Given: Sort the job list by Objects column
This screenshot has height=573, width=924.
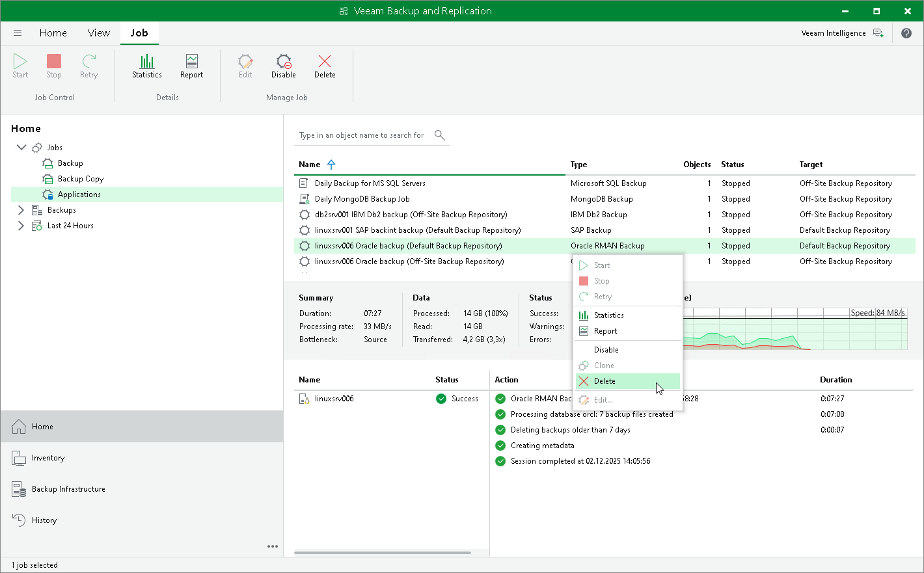Looking at the screenshot, I should click(697, 165).
